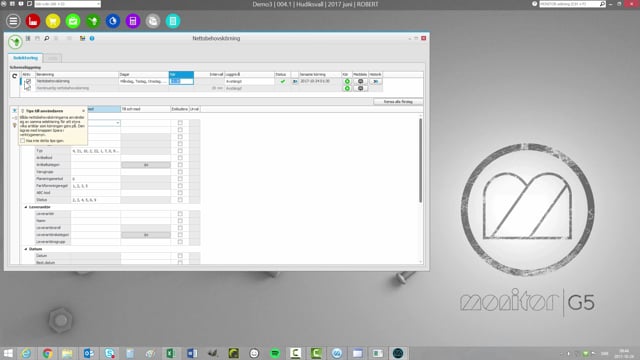
Task: Toggle Aktiv checkbox for Nettobehovskörning row
Action: 28,81
